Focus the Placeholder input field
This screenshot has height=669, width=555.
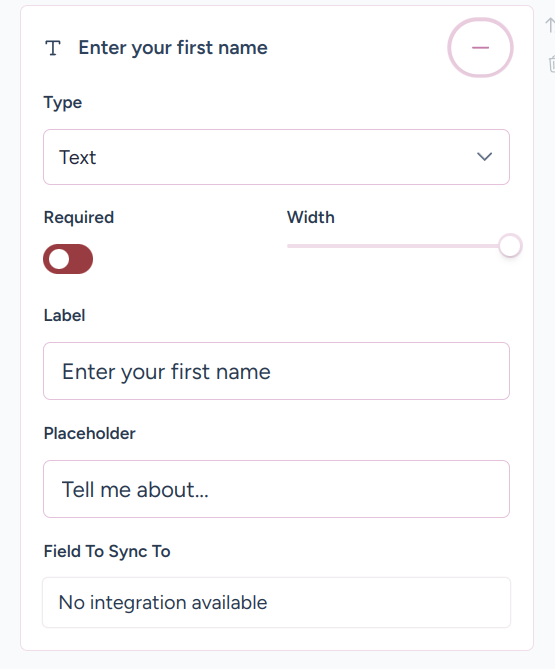pyautogui.click(x=276, y=489)
